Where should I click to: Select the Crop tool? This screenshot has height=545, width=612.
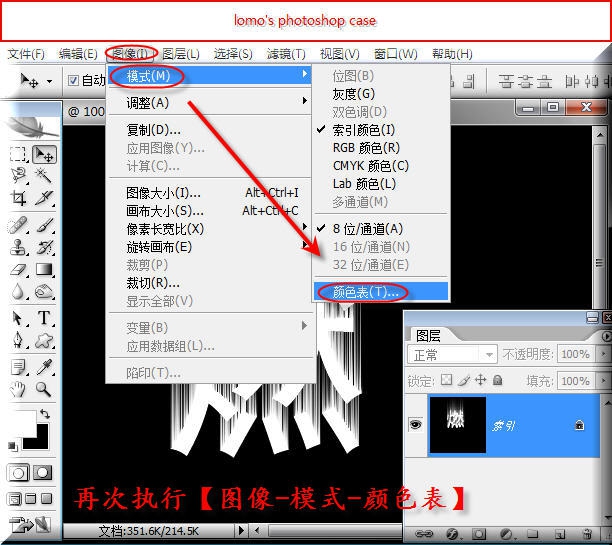coord(18,198)
